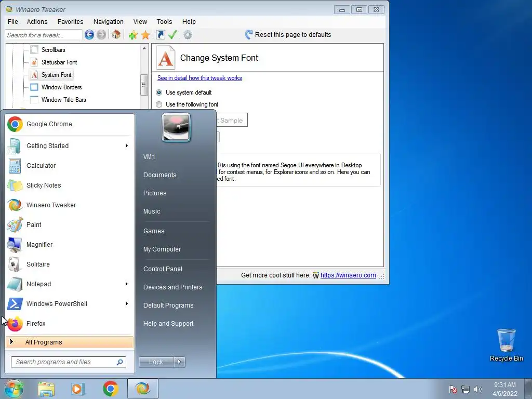Click Winaero Tweaker taskbar button
The height and width of the screenshot is (399, 532).
142,389
